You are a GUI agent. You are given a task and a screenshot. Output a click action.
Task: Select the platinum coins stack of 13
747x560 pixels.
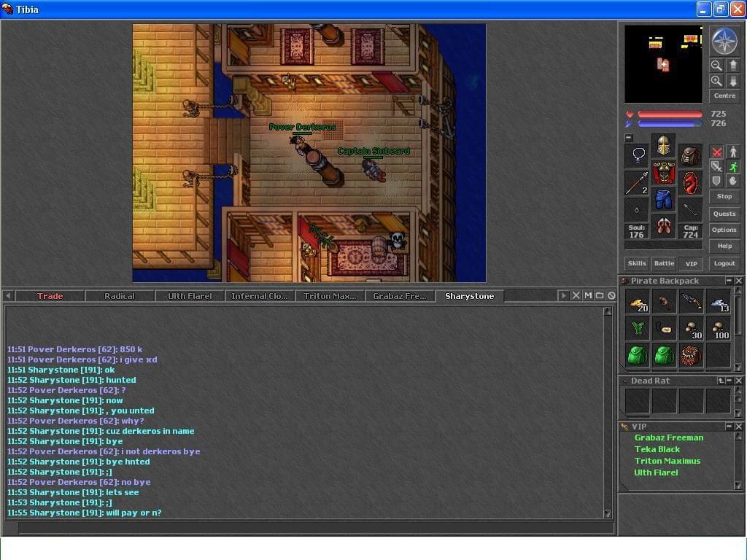pos(719,303)
